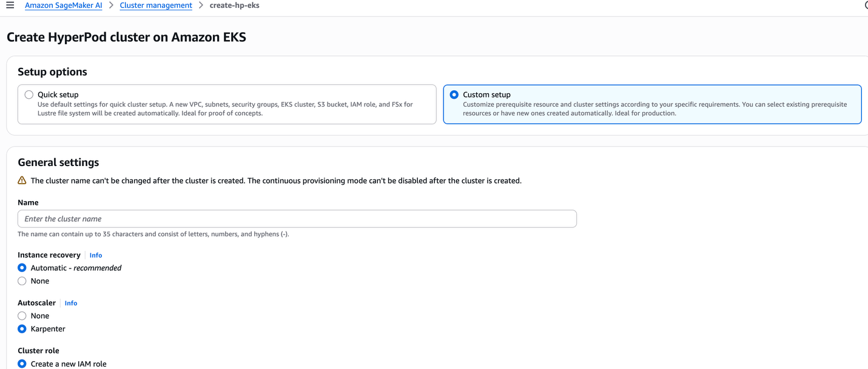Click the warning triangle icon in General settings
Image resolution: width=868 pixels, height=369 pixels.
point(22,181)
